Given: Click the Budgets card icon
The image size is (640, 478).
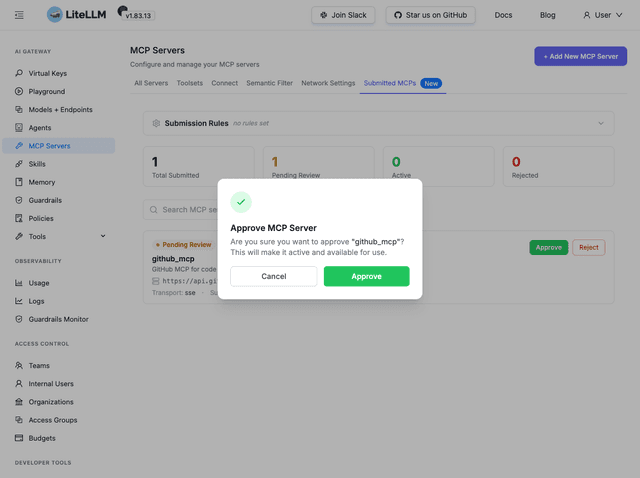Looking at the screenshot, I should [19, 438].
